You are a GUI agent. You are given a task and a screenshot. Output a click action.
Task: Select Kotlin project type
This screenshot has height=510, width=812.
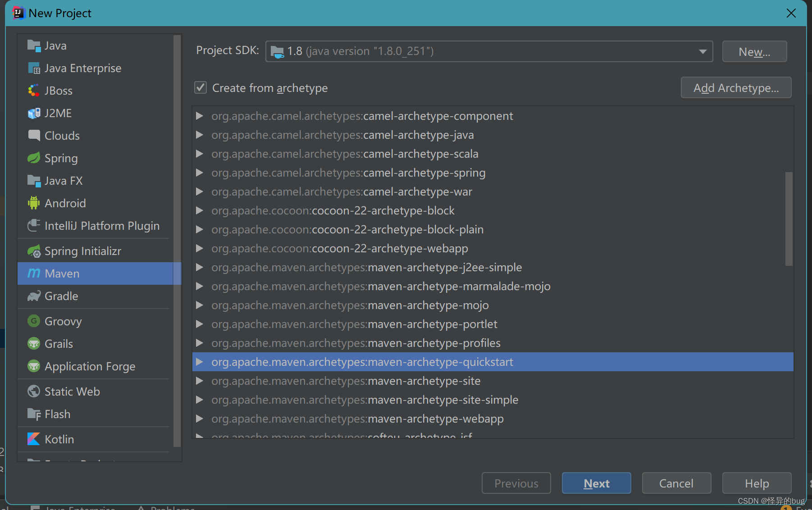(96, 439)
